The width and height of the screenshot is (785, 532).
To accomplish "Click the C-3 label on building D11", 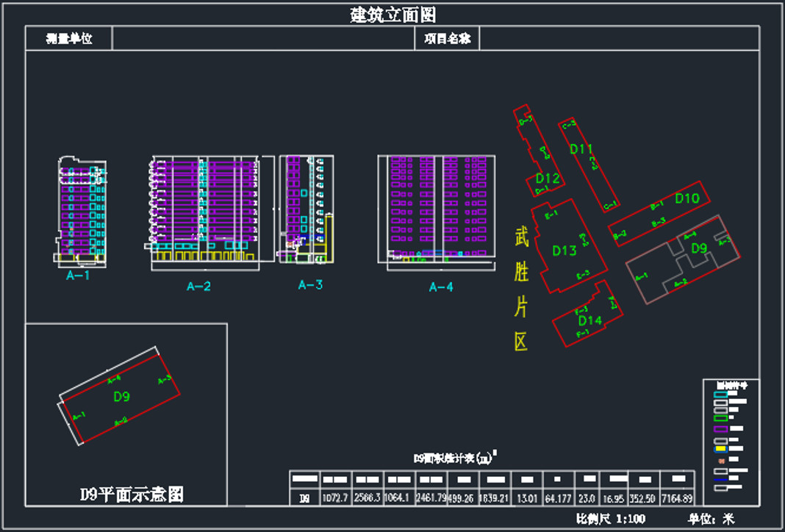I will point(569,125).
